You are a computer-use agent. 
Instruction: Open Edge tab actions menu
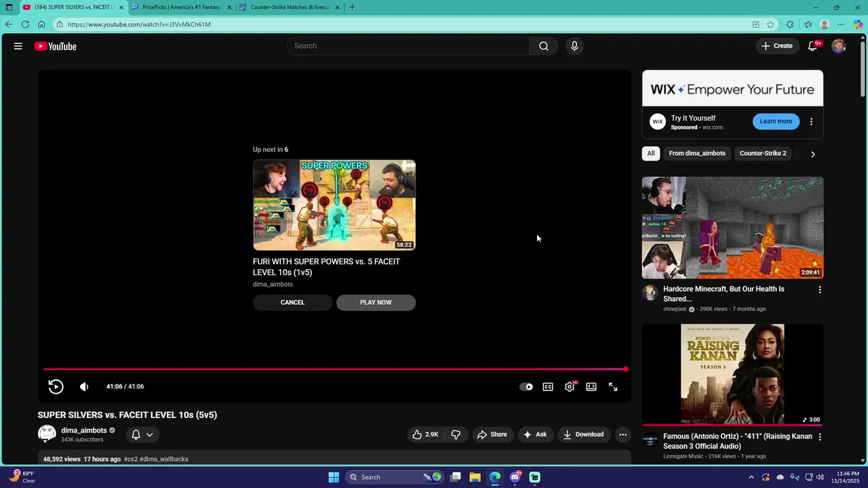pyautogui.click(x=9, y=7)
